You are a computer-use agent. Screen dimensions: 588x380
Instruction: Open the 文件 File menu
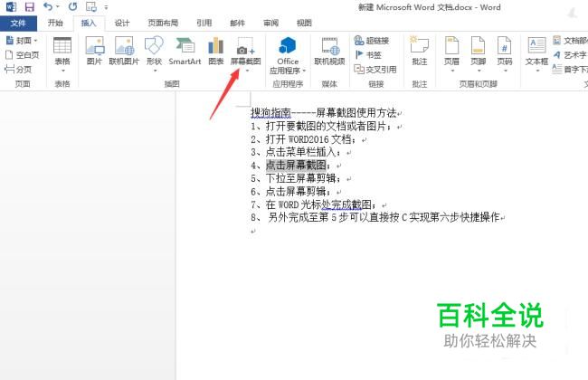tap(18, 24)
